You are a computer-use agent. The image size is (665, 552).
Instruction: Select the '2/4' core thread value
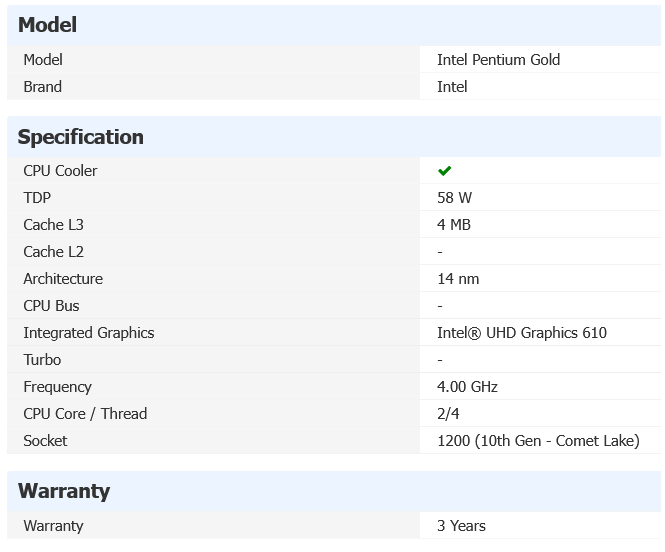point(448,414)
